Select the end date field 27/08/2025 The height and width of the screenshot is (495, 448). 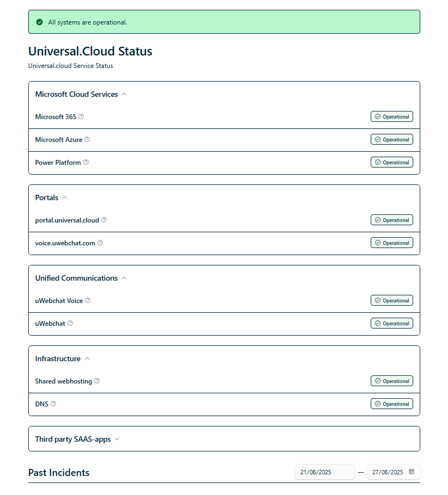[x=387, y=472]
